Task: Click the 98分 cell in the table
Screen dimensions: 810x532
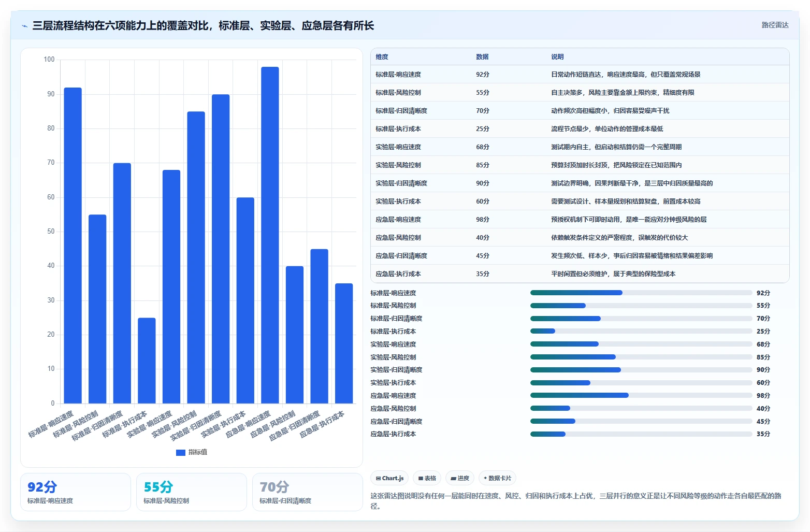Action: click(x=483, y=220)
